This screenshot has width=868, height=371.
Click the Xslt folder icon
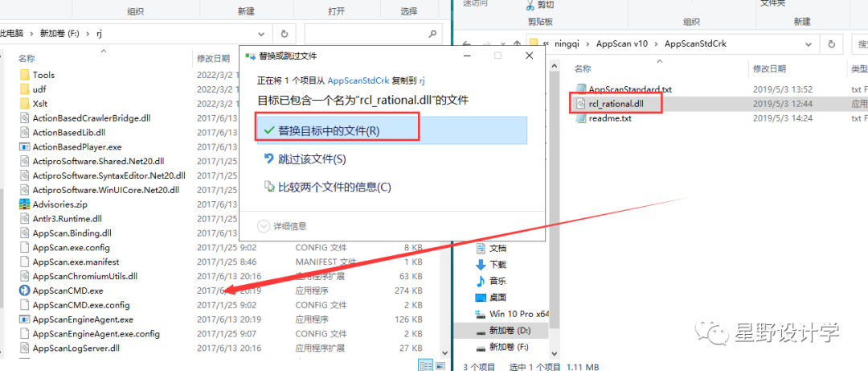[24, 104]
